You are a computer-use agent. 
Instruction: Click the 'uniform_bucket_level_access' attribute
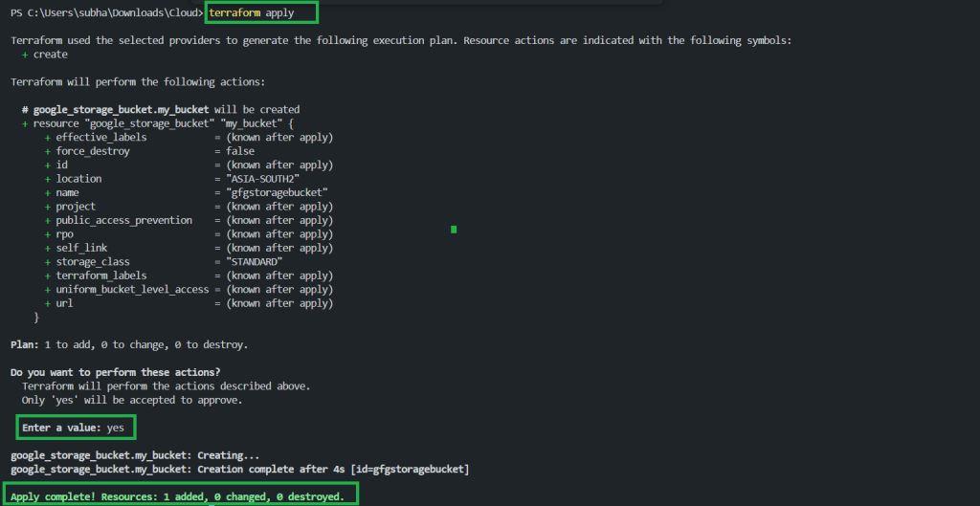[132, 289]
